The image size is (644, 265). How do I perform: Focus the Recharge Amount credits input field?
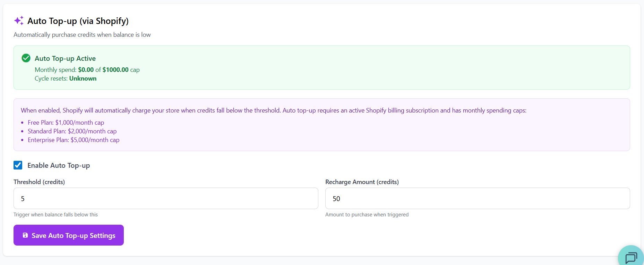(477, 199)
